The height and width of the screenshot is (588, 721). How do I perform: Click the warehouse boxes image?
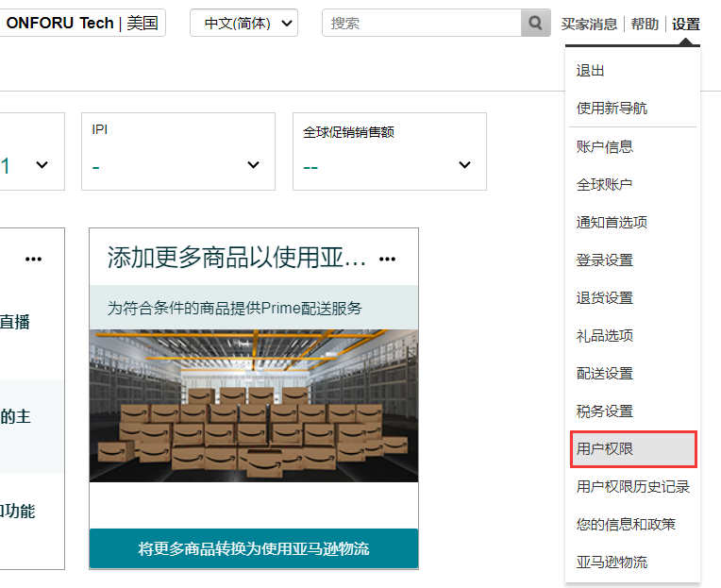[x=254, y=406]
